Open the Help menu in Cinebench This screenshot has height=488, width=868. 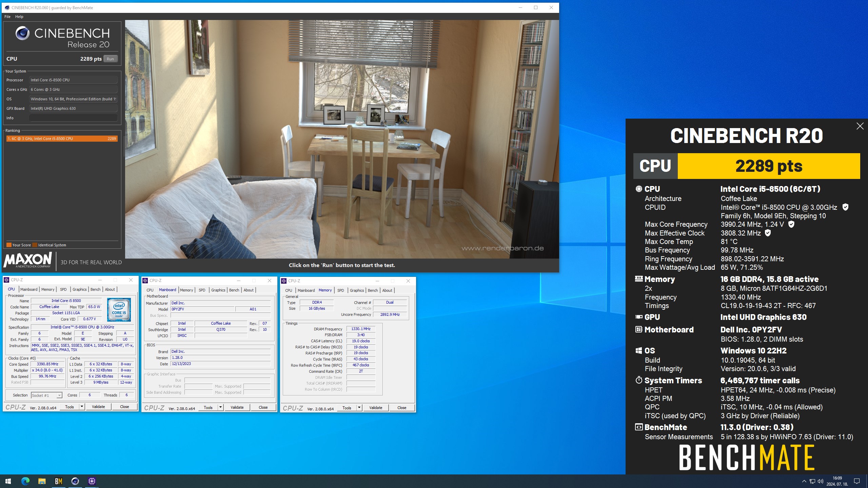[19, 17]
